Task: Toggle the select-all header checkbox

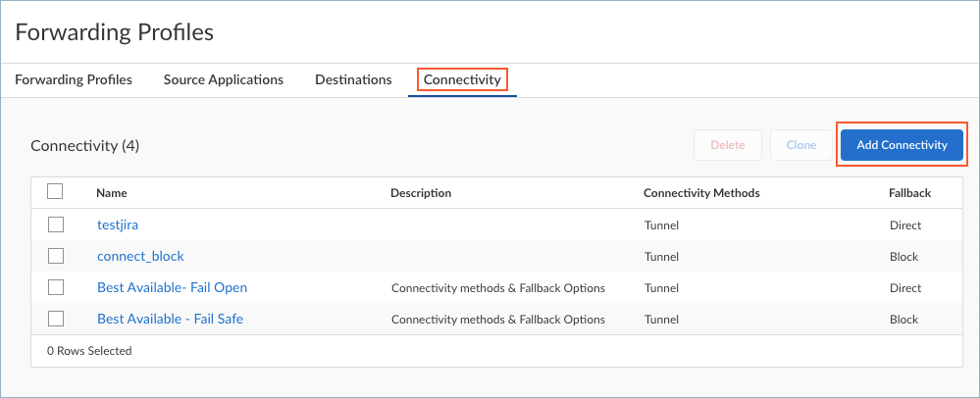Action: [x=56, y=192]
